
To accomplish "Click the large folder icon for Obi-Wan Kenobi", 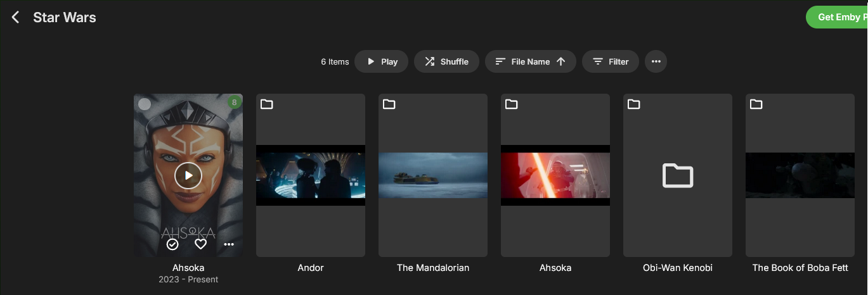I will pyautogui.click(x=678, y=175).
